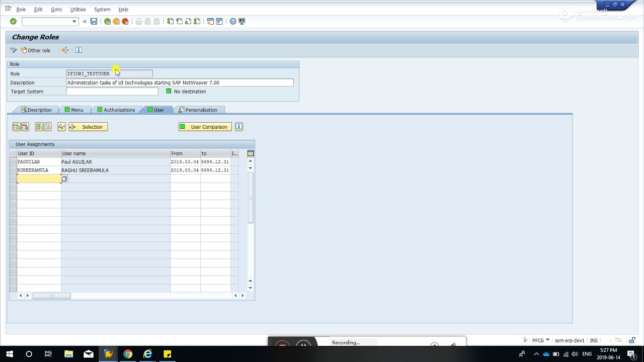Click the Generate shortcut icon

(x=219, y=21)
